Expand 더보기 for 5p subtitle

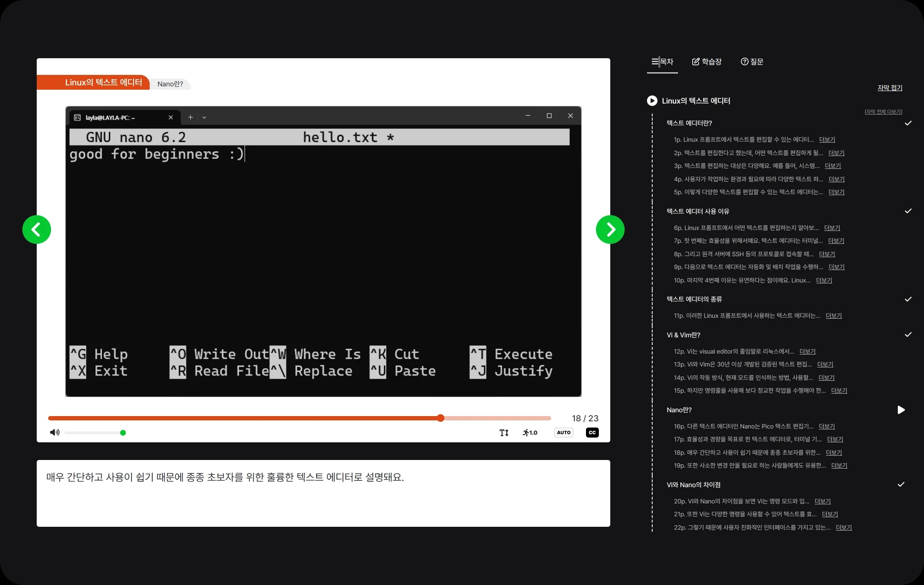(x=836, y=192)
